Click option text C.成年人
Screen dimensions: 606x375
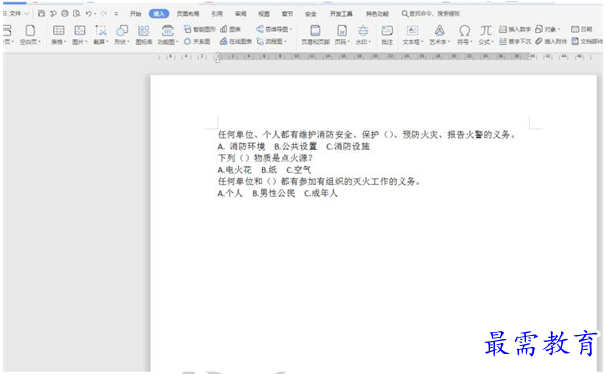point(321,193)
